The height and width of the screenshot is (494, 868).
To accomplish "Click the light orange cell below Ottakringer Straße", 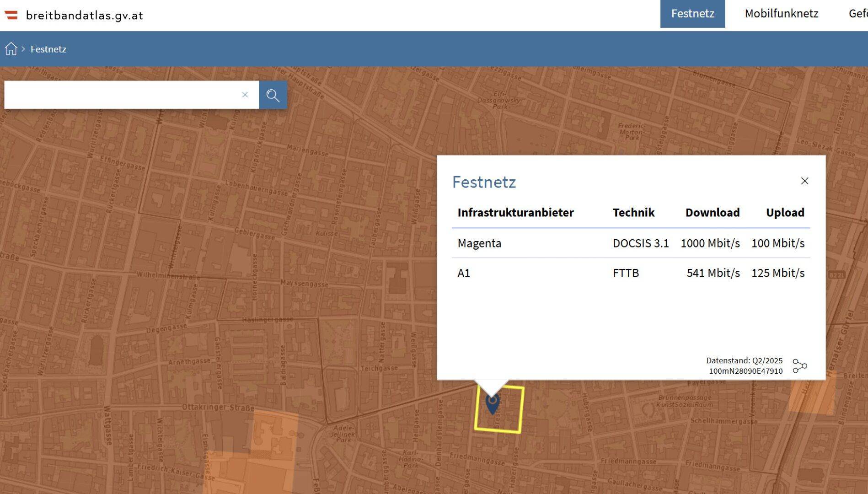I will [273, 435].
